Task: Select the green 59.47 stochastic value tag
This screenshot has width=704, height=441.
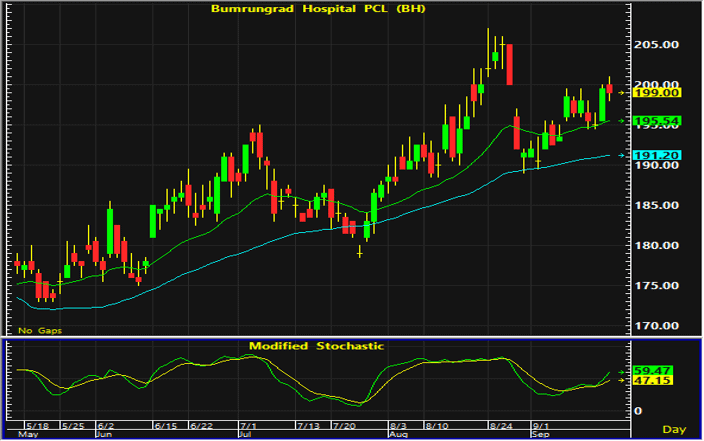Action: click(652, 371)
